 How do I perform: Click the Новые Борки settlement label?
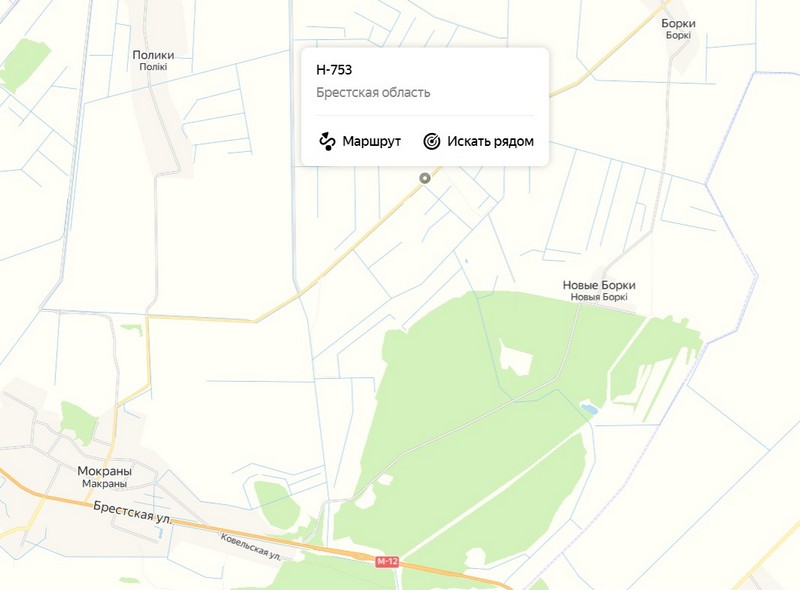[599, 285]
